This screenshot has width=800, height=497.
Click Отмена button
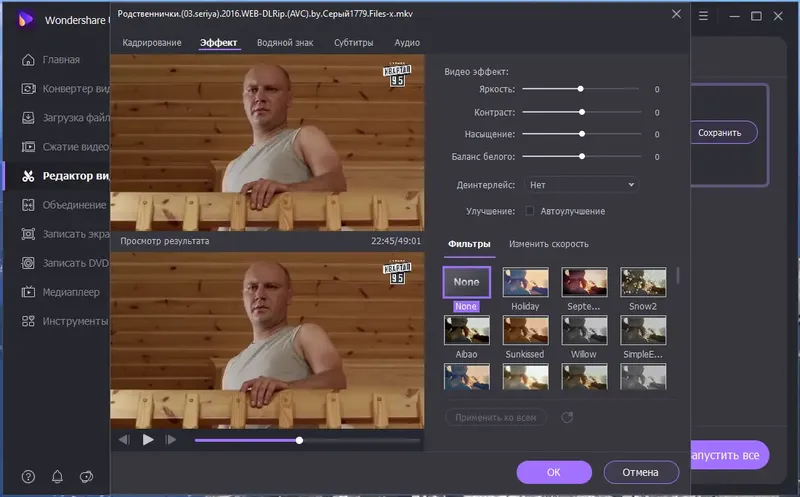tap(641, 473)
